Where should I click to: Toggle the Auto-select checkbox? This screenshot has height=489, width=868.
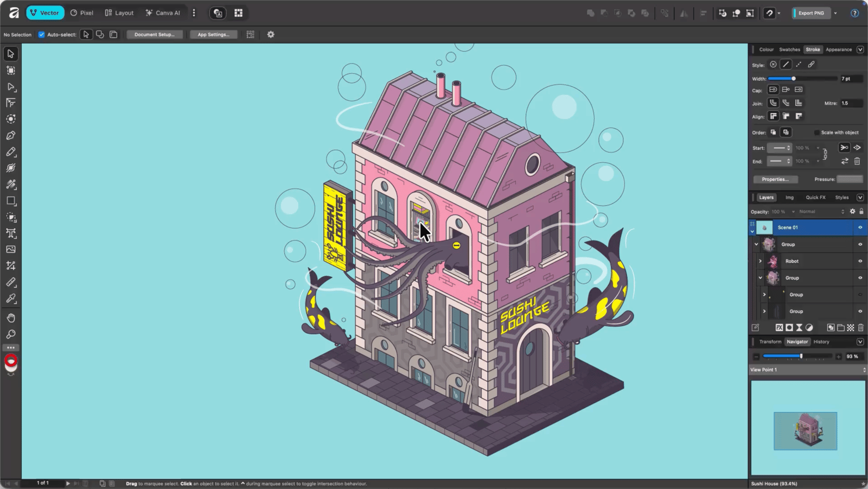point(41,35)
